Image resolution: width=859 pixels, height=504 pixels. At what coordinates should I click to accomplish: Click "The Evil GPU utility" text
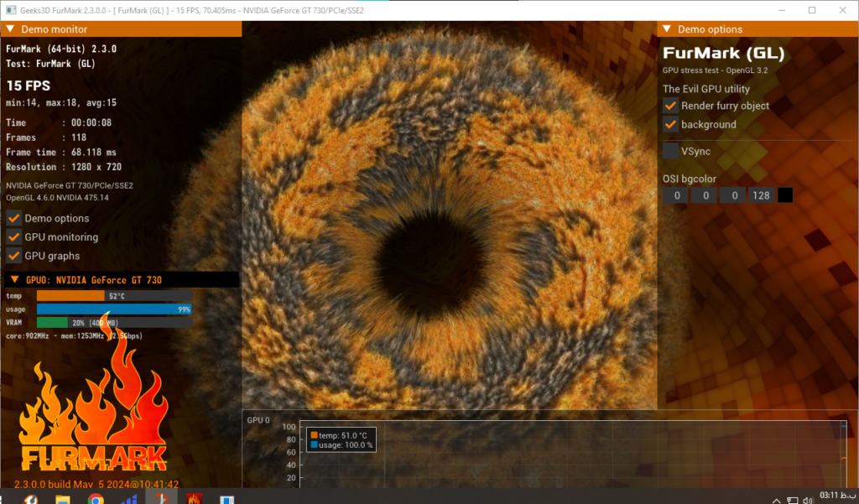tap(706, 89)
